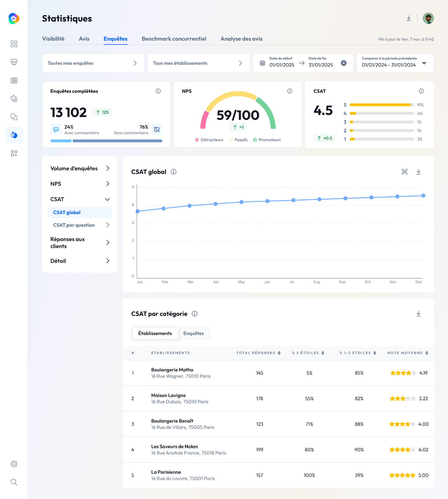Open the star reviews icon in sidebar
Viewport: 448px width, 499px height.
pyautogui.click(x=14, y=99)
